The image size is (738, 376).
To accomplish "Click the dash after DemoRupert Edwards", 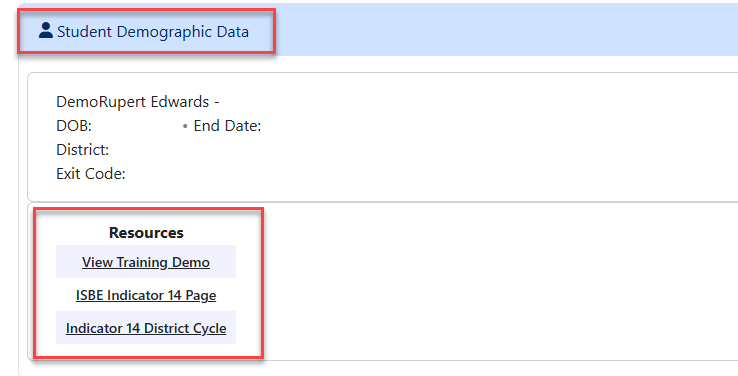I will pos(217,102).
